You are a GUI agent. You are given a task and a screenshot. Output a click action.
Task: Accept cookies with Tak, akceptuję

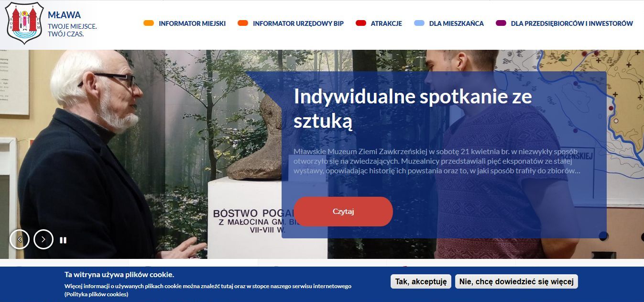[421, 281]
